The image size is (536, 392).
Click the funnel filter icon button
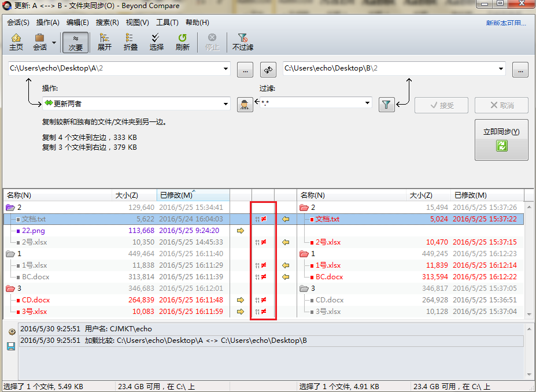[387, 105]
